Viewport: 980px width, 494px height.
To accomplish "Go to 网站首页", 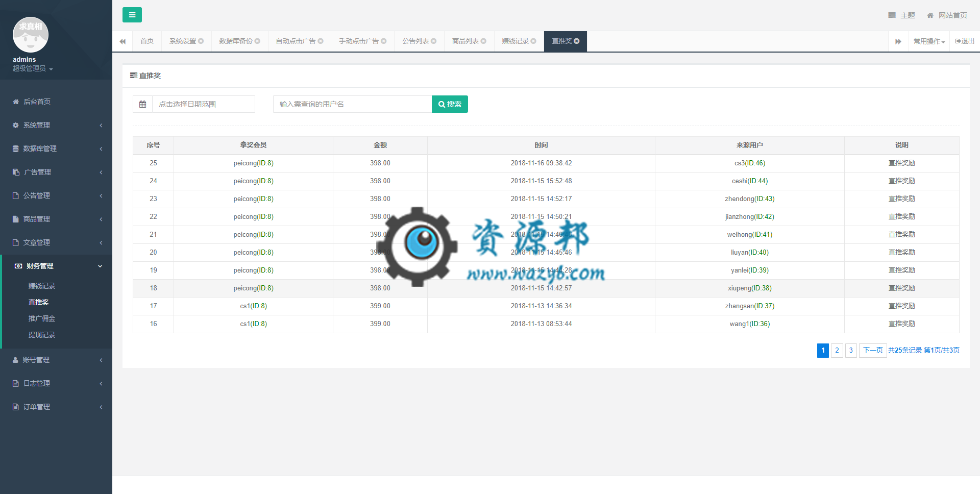I will [x=947, y=15].
